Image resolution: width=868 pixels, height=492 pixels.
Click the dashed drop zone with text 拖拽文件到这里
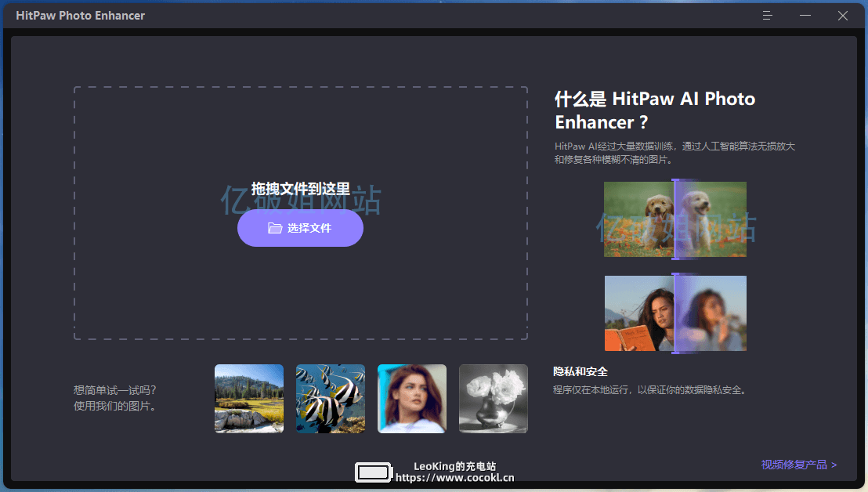coord(301,213)
